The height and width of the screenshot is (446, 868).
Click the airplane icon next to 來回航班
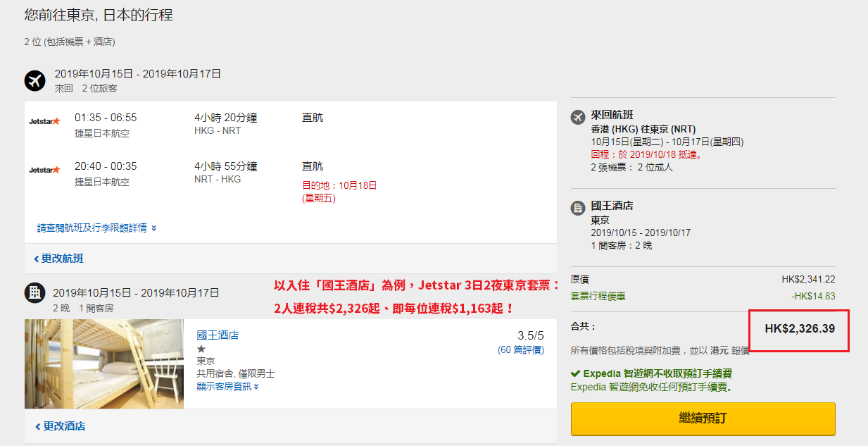point(578,117)
